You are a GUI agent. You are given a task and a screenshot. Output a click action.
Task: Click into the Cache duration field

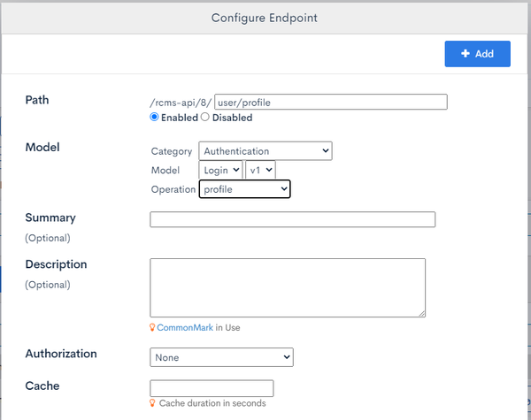click(x=212, y=388)
